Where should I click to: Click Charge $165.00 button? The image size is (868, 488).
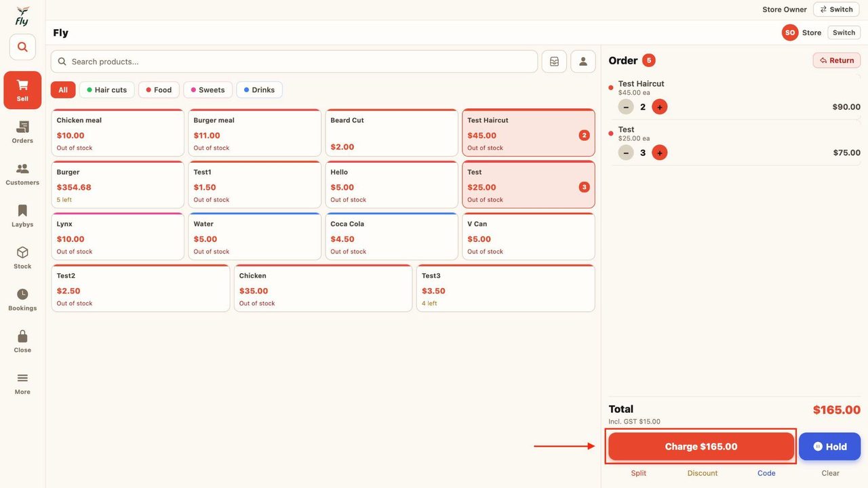click(701, 447)
